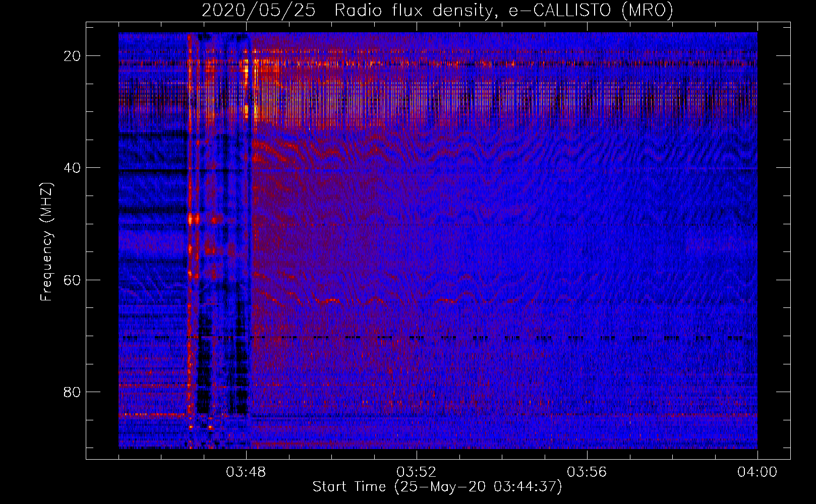Click the 60 MHz frequency tick label
This screenshot has width=816, height=504.
point(73,280)
